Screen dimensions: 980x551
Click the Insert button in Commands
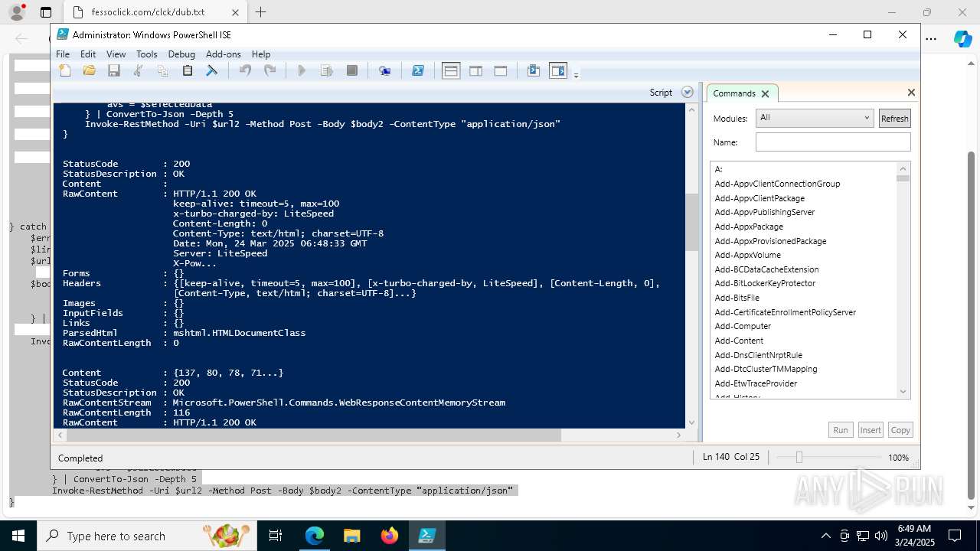pyautogui.click(x=871, y=430)
